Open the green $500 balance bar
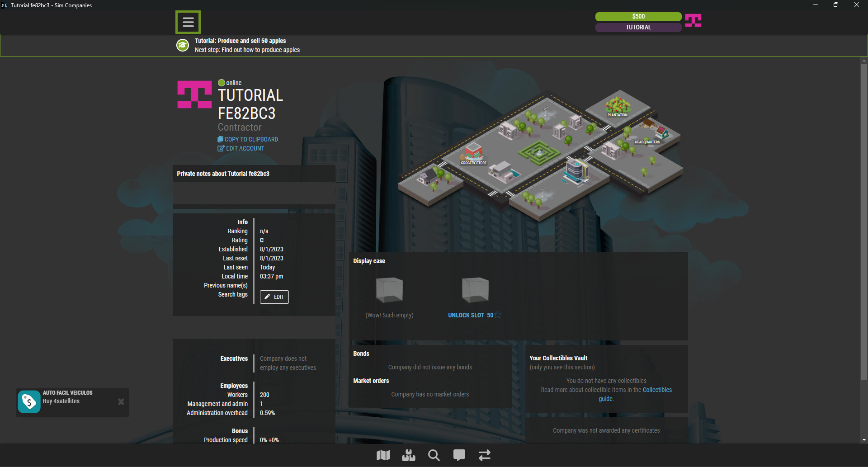Image resolution: width=868 pixels, height=467 pixels. (638, 16)
